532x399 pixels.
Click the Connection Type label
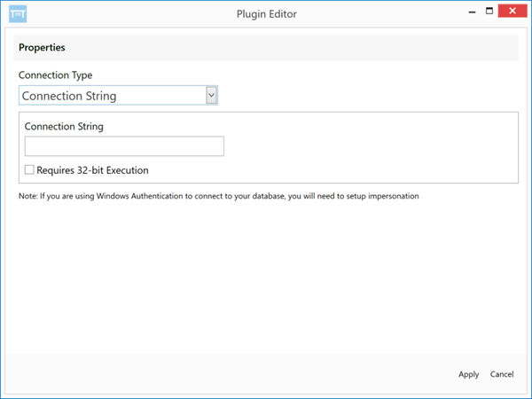pos(55,75)
